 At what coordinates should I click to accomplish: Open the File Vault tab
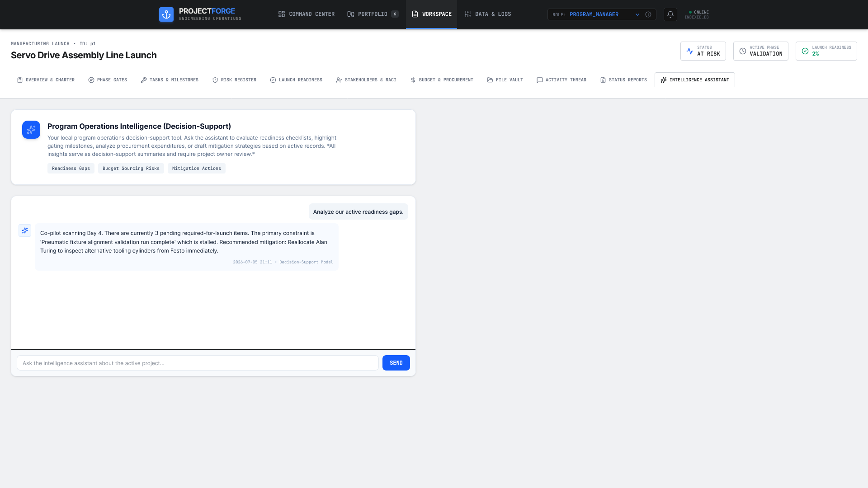click(x=505, y=80)
